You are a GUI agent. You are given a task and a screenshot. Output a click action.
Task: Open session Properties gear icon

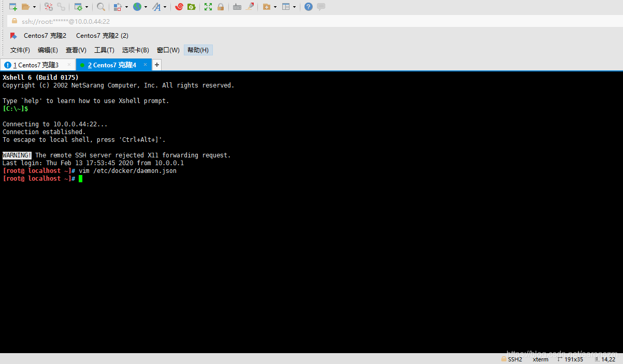pos(78,7)
